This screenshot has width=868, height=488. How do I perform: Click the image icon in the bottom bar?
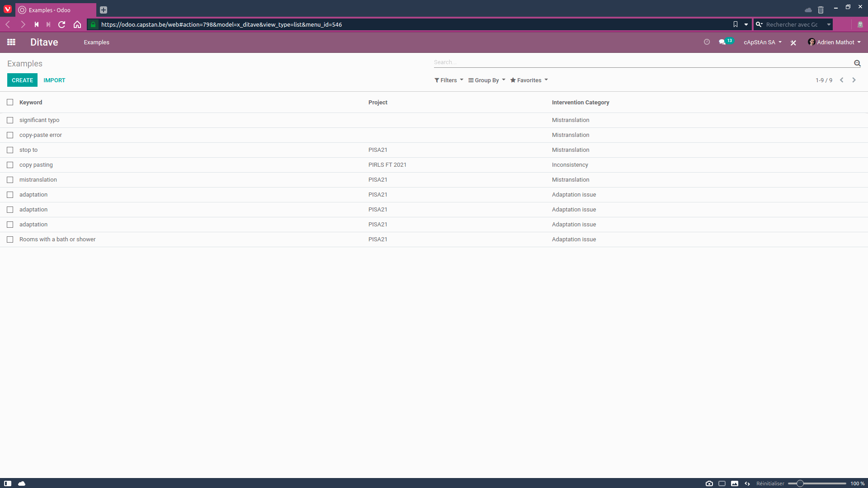click(x=735, y=483)
